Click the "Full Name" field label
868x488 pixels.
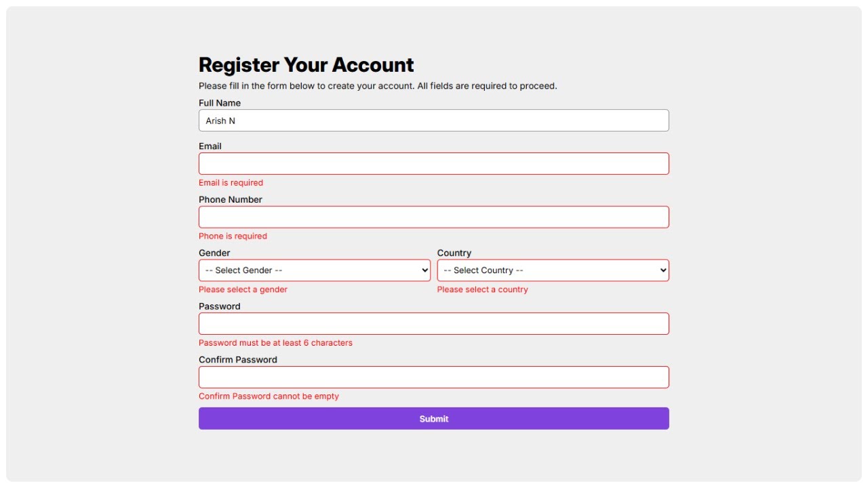(220, 103)
